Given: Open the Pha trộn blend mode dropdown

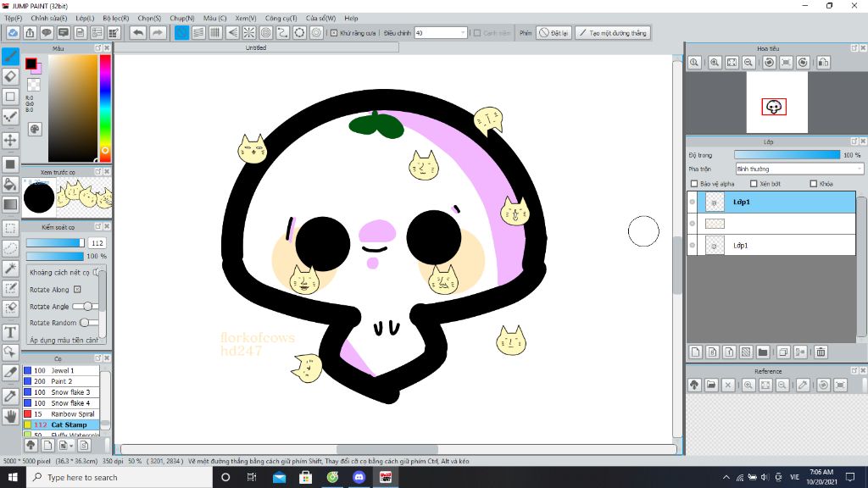Looking at the screenshot, I should pyautogui.click(x=798, y=169).
